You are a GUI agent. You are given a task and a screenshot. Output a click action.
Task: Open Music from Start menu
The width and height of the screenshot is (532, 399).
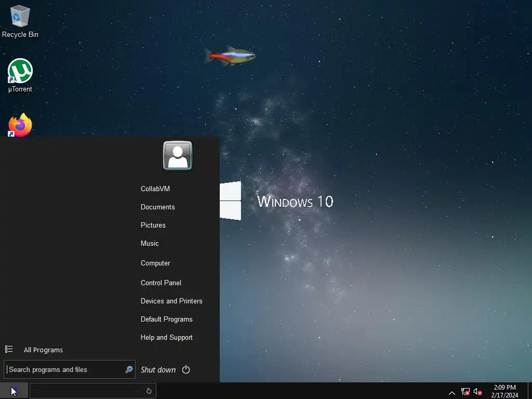pyautogui.click(x=150, y=243)
